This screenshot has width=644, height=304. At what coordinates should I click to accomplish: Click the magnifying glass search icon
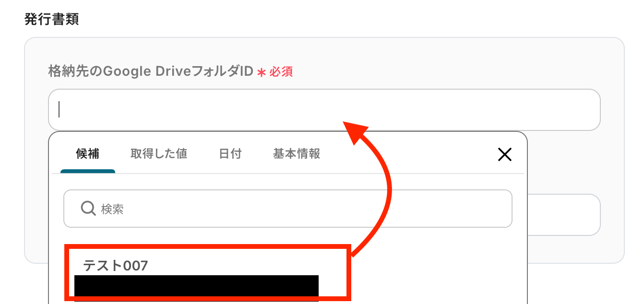(x=88, y=209)
